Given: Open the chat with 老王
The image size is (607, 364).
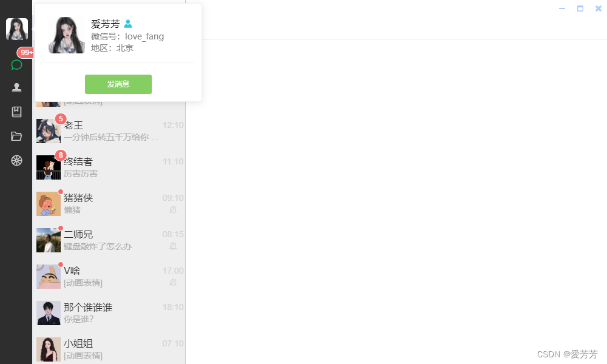Looking at the screenshot, I should (x=109, y=131).
